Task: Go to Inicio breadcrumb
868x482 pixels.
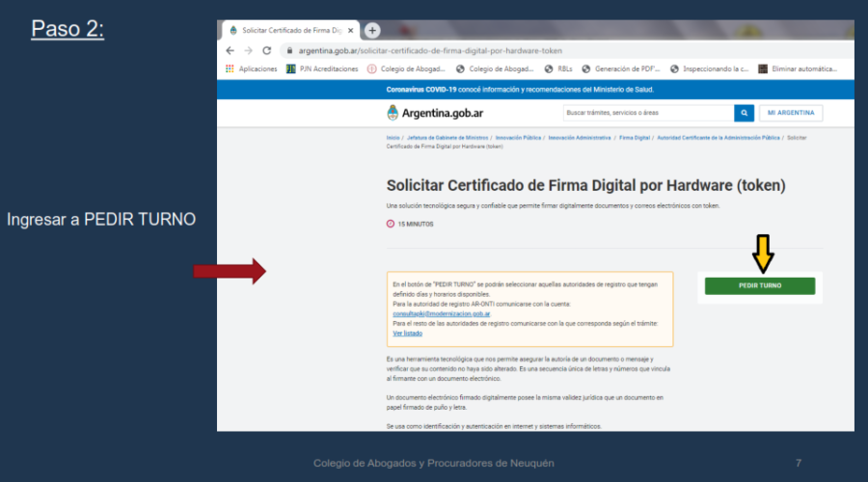Action: [x=393, y=138]
